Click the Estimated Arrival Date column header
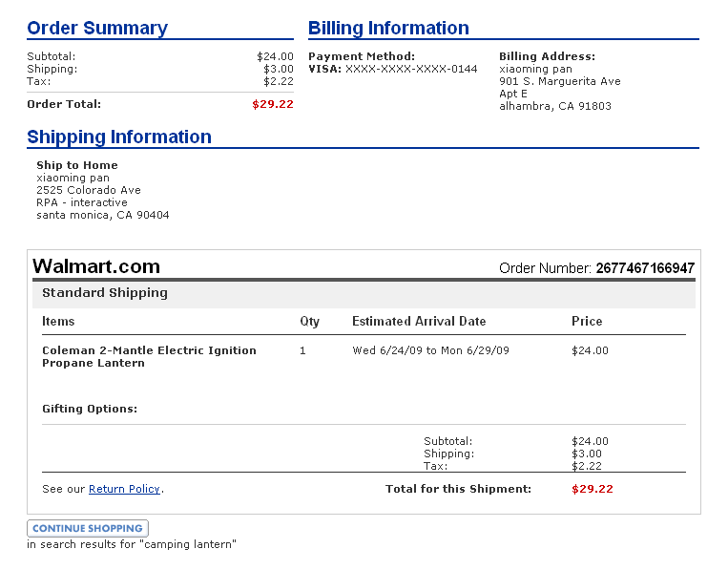Viewport: 728px width, 570px height. (419, 322)
